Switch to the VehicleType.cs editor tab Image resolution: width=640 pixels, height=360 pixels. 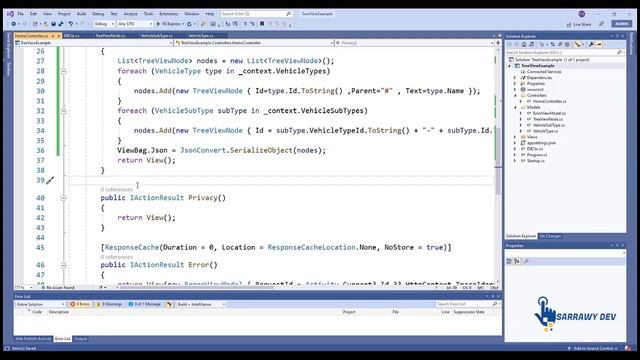pos(200,36)
